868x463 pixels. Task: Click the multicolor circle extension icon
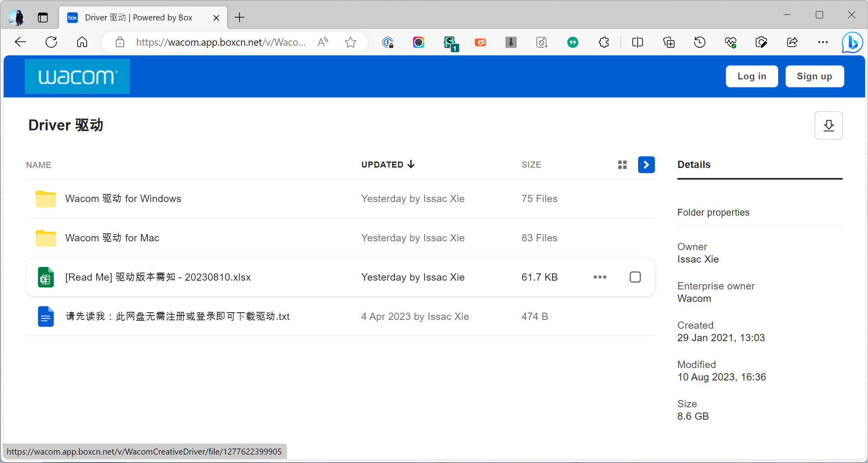point(419,42)
